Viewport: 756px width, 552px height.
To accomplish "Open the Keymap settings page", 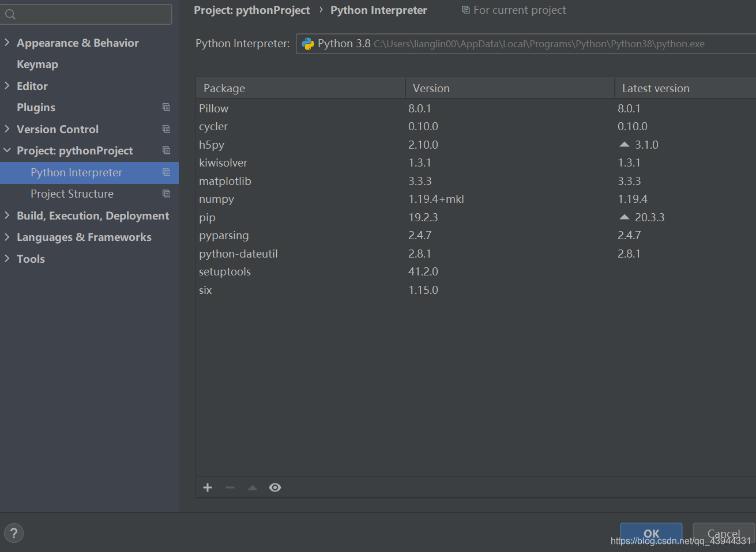I will coord(37,65).
